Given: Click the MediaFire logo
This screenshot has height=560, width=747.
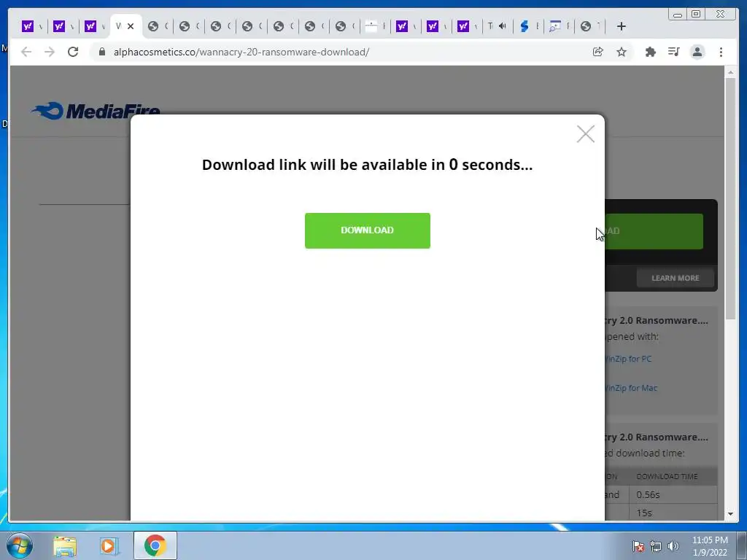Looking at the screenshot, I should 96,111.
